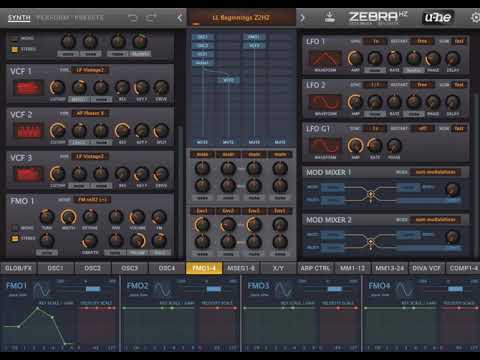Screen dimensions: 480x360
Task: Click the redo arrow icon in header
Action: click(151, 18)
